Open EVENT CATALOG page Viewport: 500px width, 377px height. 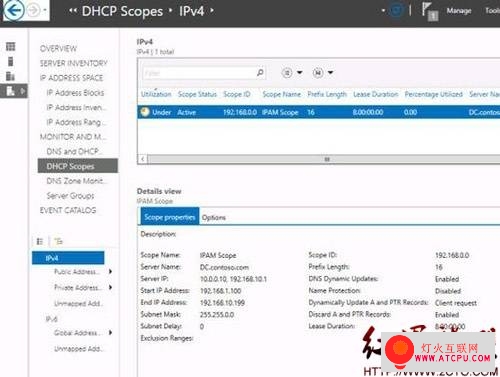[68, 210]
